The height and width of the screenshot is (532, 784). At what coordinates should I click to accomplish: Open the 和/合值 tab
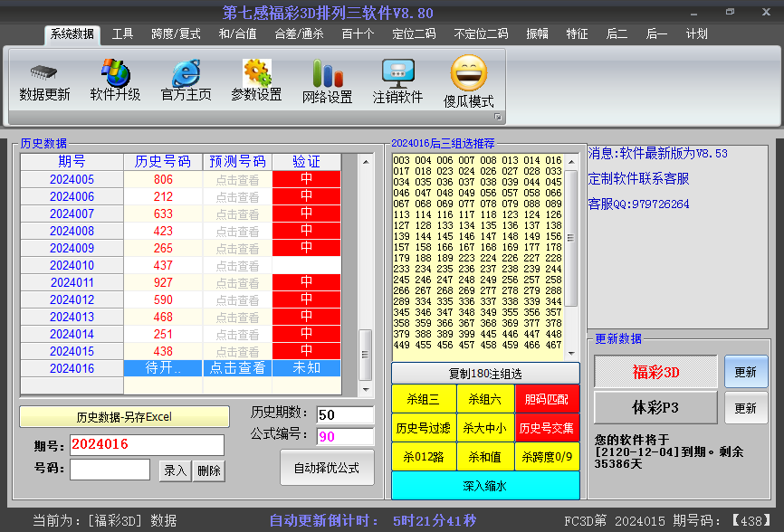point(237,34)
